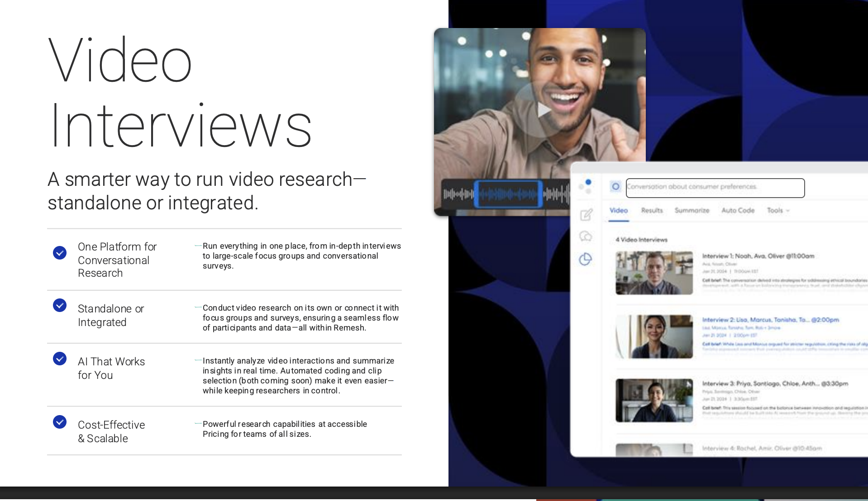Click the 'Video Interviews' slide title
Image resolution: width=868 pixels, height=501 pixels.
(x=180, y=92)
